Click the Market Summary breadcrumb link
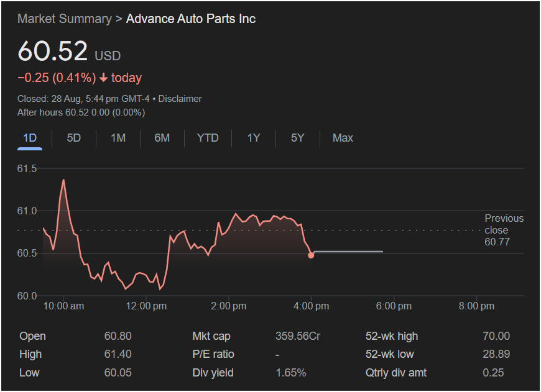Image resolution: width=541 pixels, height=392 pixels. pyautogui.click(x=64, y=19)
